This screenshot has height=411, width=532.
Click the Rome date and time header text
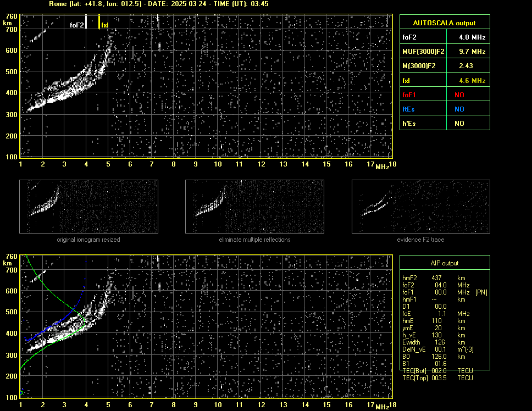click(159, 4)
